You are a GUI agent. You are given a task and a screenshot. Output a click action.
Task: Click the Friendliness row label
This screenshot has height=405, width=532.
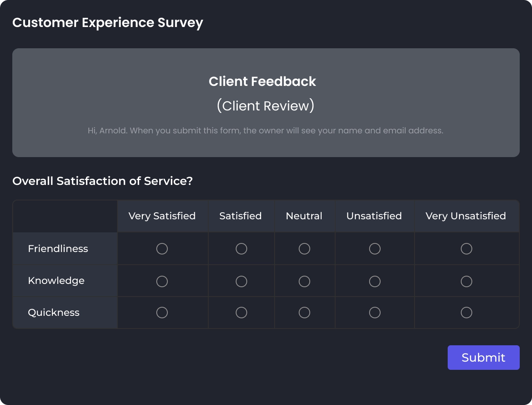(58, 249)
